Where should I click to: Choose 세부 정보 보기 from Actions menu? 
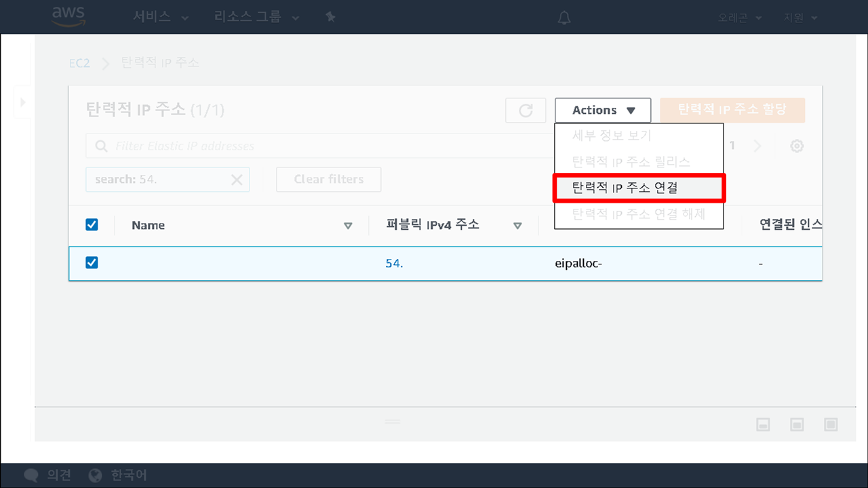point(639,136)
